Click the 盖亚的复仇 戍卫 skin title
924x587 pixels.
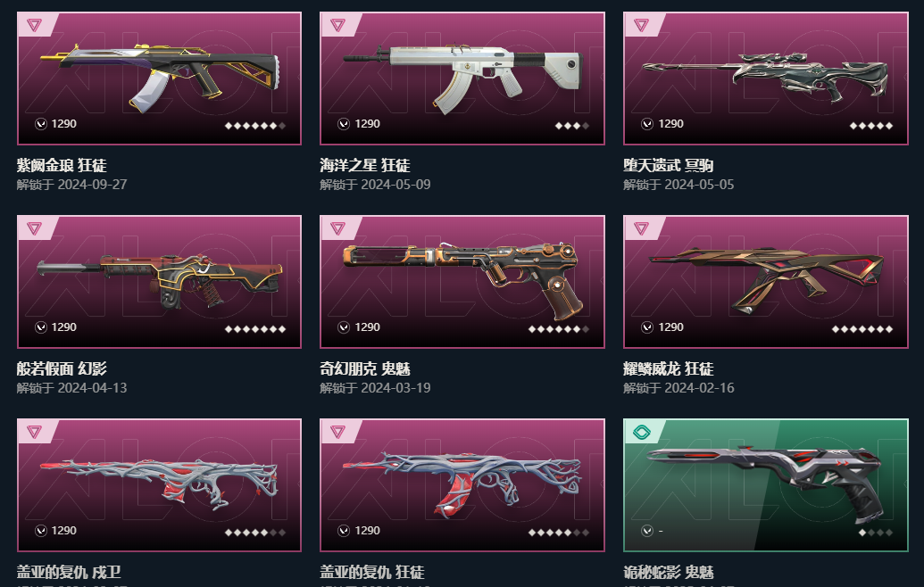(x=69, y=573)
